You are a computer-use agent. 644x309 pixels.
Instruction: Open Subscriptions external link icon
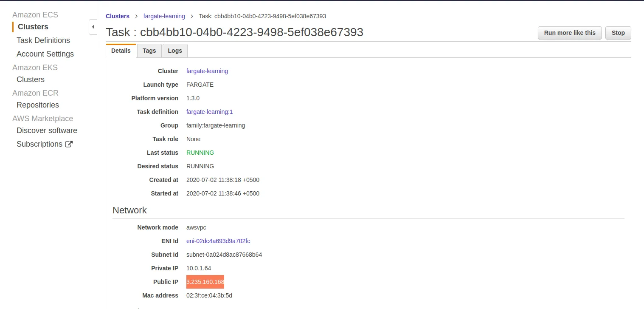coord(69,144)
